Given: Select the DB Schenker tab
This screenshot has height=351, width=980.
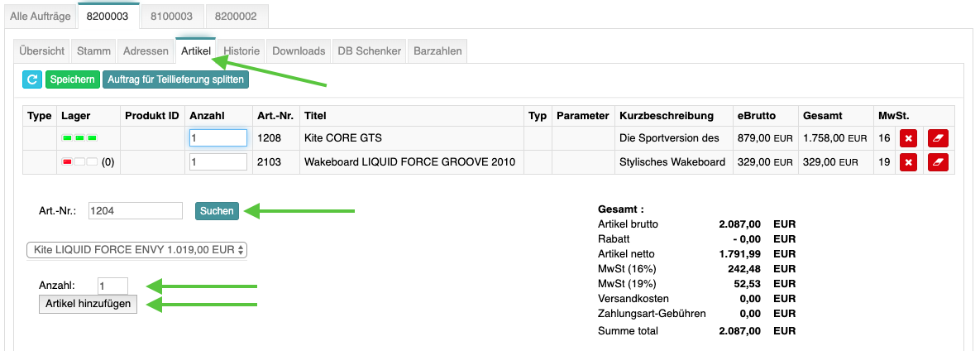Looking at the screenshot, I should (x=370, y=50).
